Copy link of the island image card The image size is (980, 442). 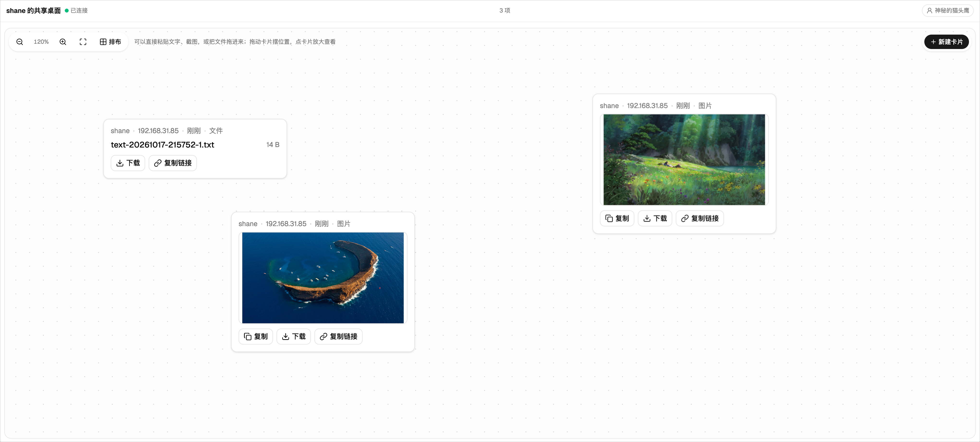click(339, 337)
